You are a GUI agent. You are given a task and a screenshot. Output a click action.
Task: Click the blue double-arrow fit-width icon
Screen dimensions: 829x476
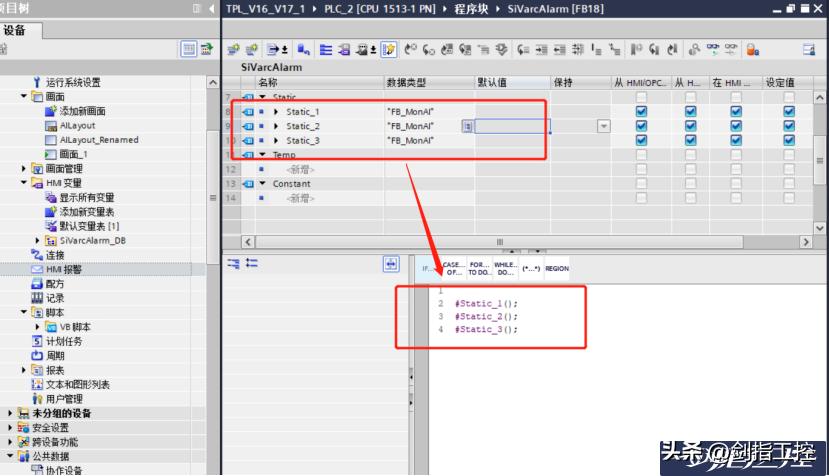[x=391, y=264]
